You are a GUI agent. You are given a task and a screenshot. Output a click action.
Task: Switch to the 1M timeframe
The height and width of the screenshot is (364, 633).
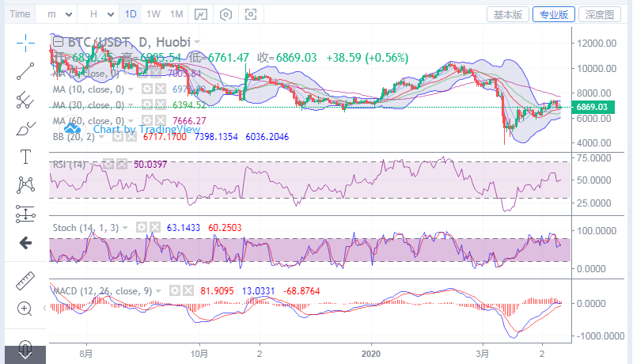[x=176, y=14]
